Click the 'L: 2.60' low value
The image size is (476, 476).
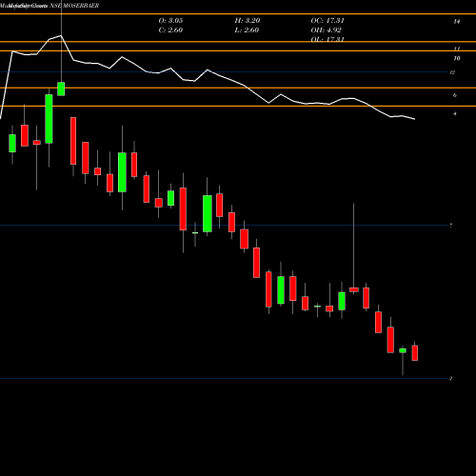pos(247,30)
